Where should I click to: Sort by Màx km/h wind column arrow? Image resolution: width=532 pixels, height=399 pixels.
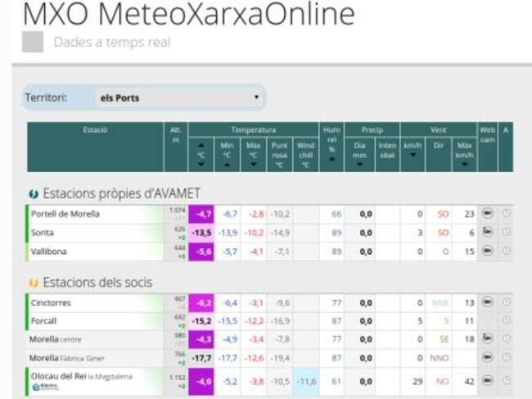[464, 164]
